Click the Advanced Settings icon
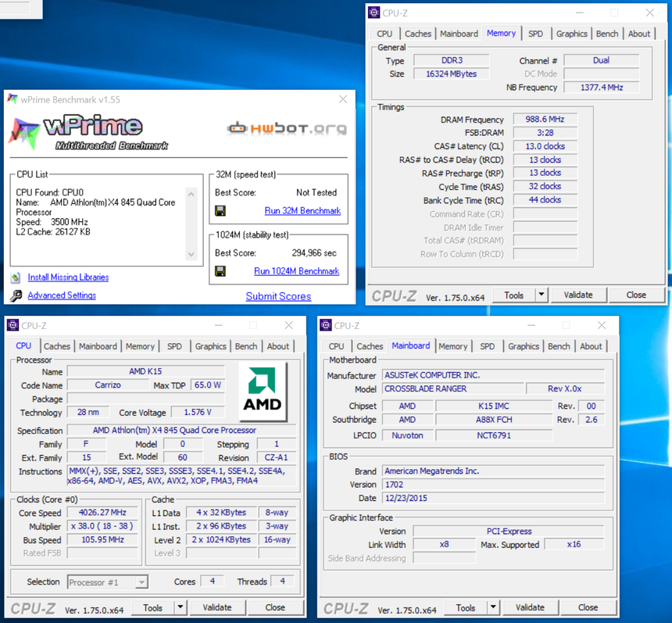The image size is (672, 623). pos(14,295)
